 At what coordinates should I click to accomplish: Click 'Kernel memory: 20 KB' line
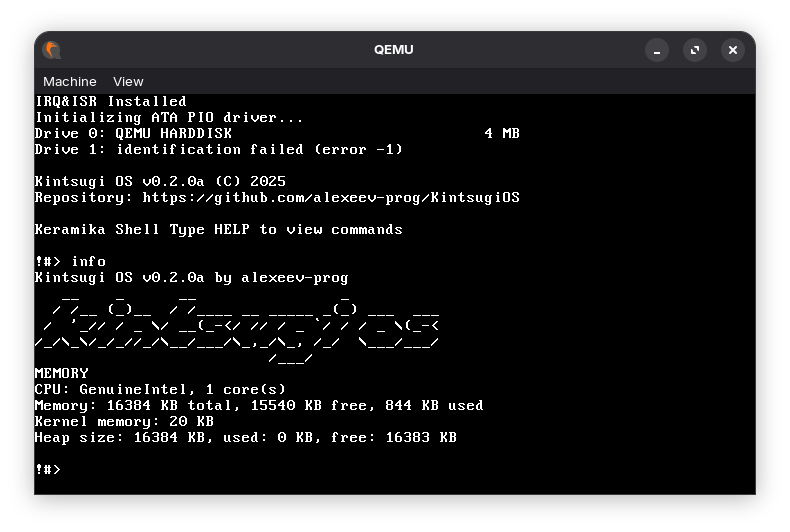(x=124, y=422)
